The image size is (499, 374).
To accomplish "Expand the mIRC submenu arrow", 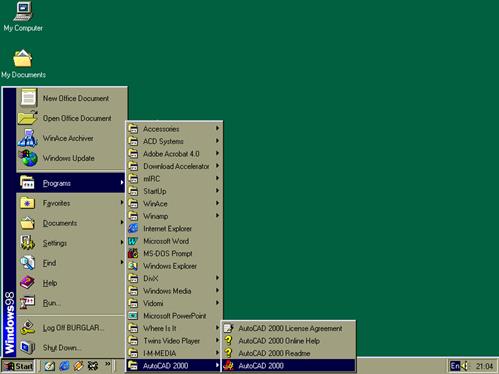I will pos(217,178).
